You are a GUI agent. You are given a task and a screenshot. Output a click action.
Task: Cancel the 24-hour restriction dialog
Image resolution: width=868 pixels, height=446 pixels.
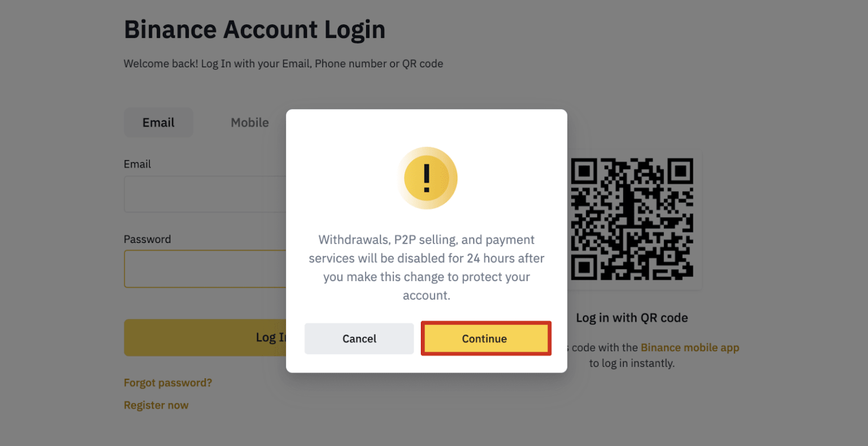[359, 338]
